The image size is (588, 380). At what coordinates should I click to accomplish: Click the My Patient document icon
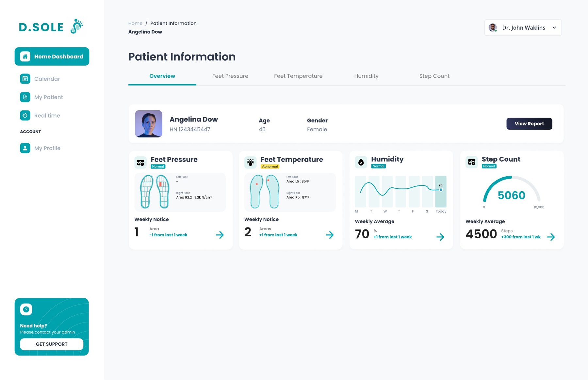pyautogui.click(x=25, y=97)
